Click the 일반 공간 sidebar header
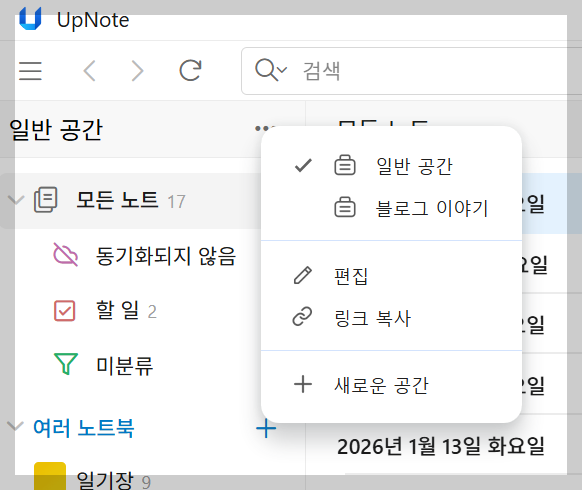Screen dimensions: 582x490 [56, 130]
